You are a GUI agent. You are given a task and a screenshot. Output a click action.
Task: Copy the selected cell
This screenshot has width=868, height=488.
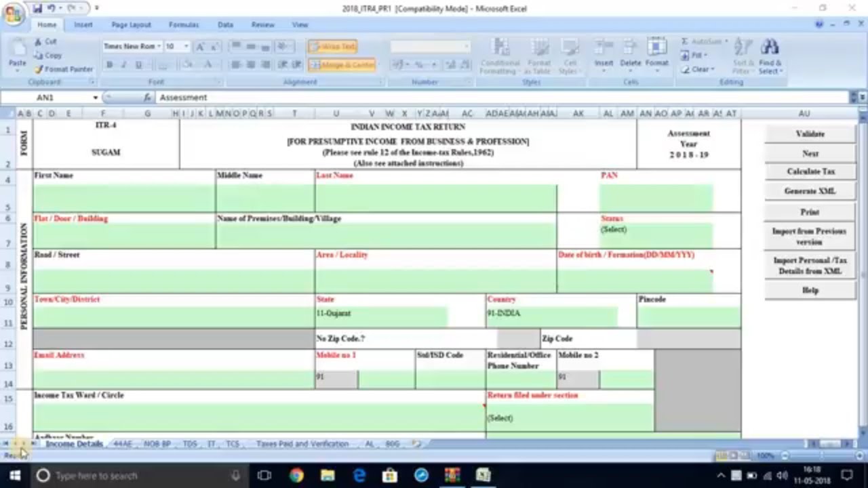(x=48, y=56)
